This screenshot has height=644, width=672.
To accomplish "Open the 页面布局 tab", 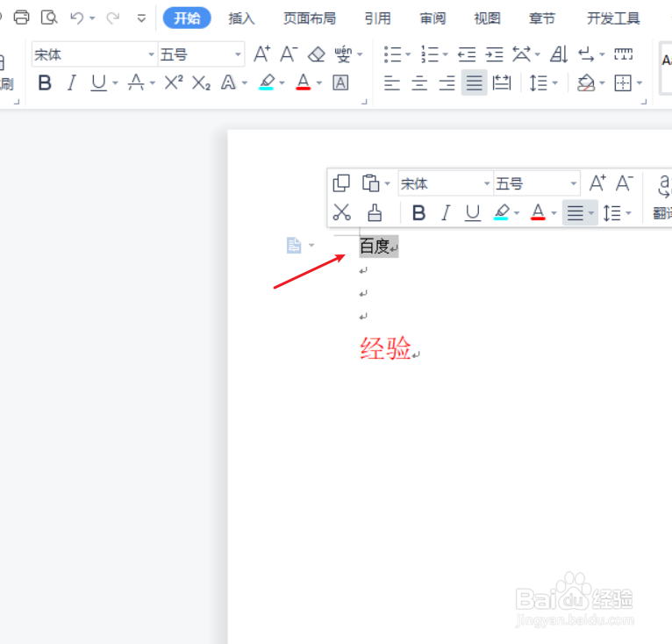I will [310, 18].
